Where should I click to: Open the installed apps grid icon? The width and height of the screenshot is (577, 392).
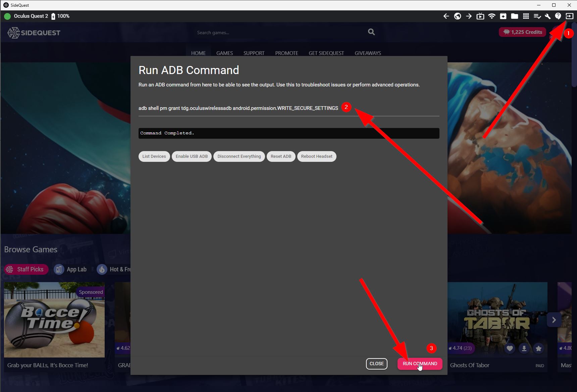tap(526, 16)
